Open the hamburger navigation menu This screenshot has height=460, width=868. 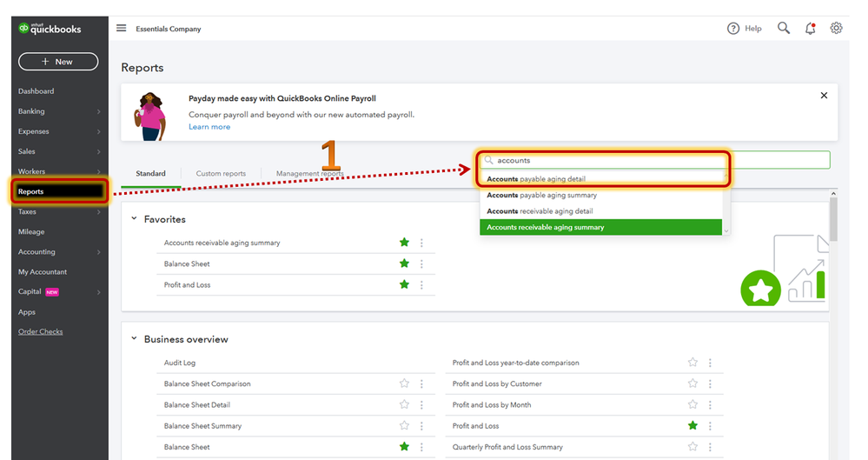pyautogui.click(x=122, y=29)
